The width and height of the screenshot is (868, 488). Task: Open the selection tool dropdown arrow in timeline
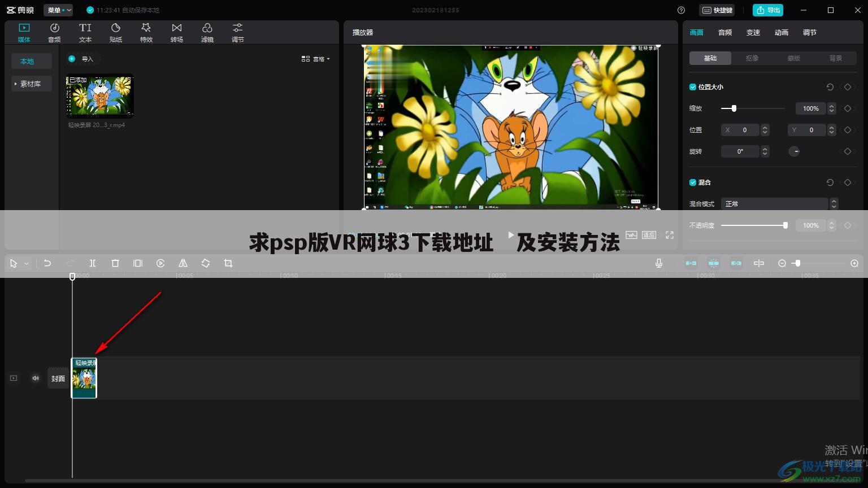pyautogui.click(x=26, y=264)
